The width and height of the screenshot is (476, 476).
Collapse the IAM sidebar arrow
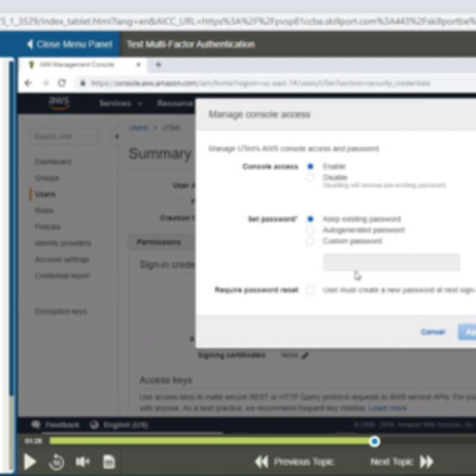117,137
